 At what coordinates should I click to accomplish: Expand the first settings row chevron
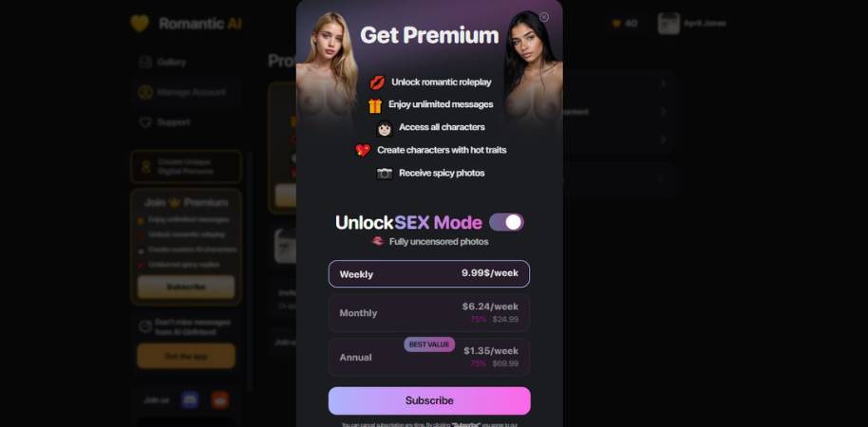pos(663,84)
